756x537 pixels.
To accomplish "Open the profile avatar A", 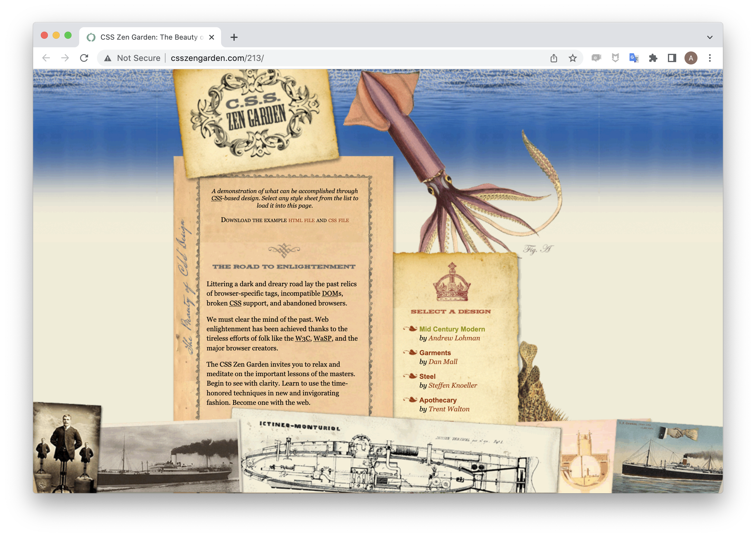I will (691, 58).
